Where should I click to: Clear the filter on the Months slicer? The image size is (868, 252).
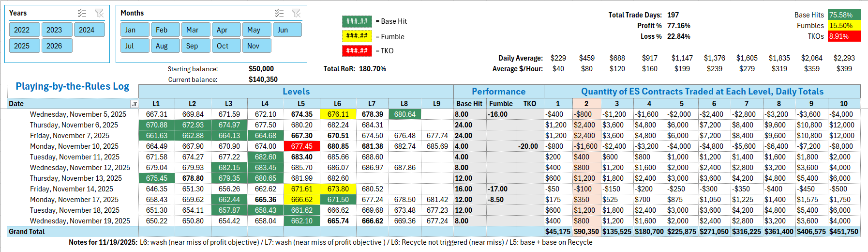(296, 13)
